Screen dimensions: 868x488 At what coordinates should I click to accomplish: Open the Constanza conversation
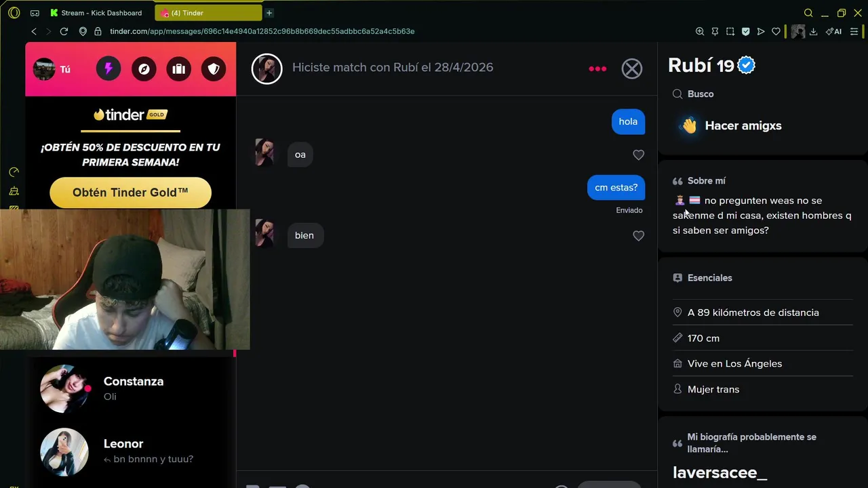pos(131,388)
